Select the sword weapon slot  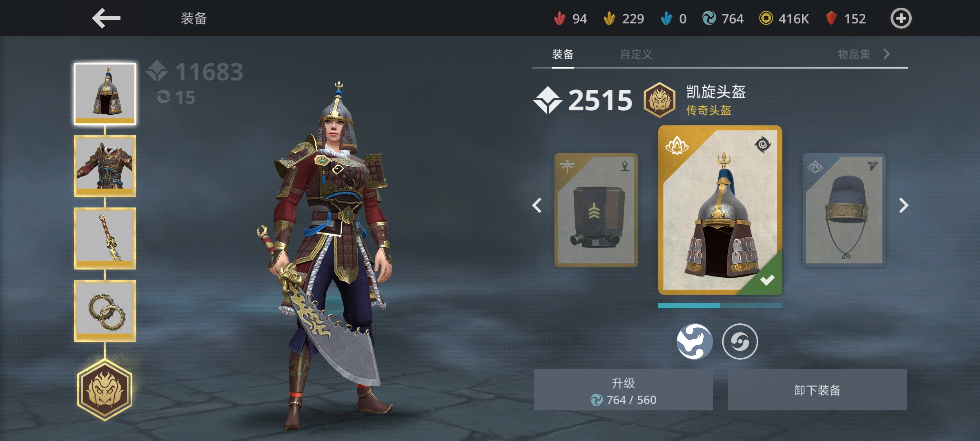(105, 238)
